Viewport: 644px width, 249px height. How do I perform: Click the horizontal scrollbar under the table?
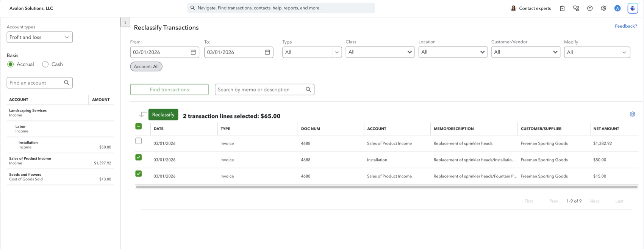[386, 187]
